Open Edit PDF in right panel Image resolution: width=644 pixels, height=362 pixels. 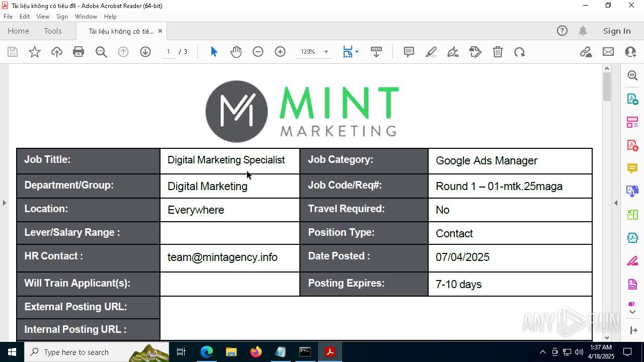[x=632, y=122]
